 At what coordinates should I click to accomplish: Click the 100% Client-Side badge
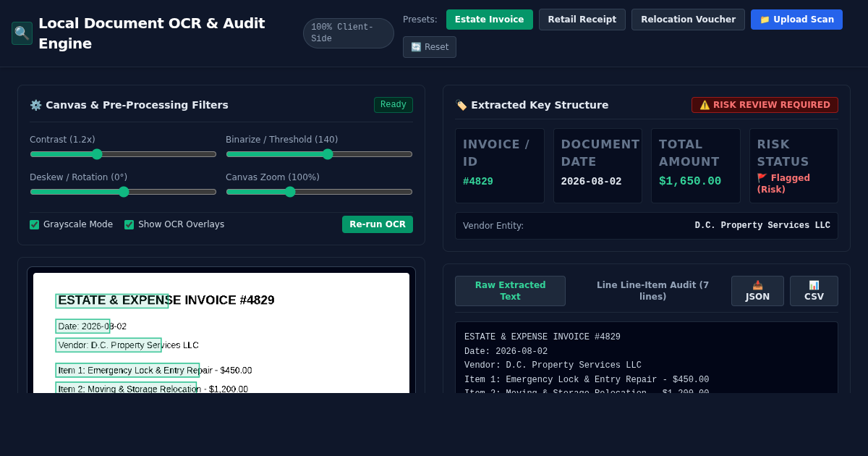[x=348, y=33]
